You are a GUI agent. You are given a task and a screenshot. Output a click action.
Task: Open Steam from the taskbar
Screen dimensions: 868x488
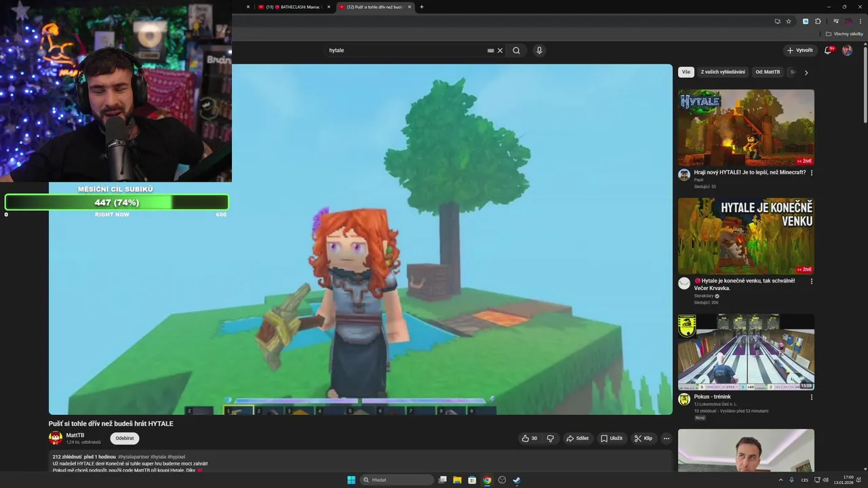[x=517, y=480]
